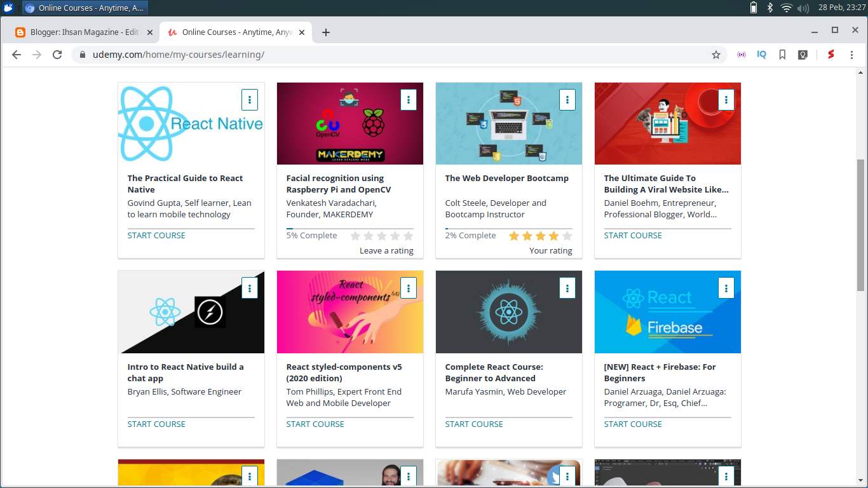Open options menu for The Practical Guide to React Native
The width and height of the screenshot is (868, 488).
(x=249, y=100)
